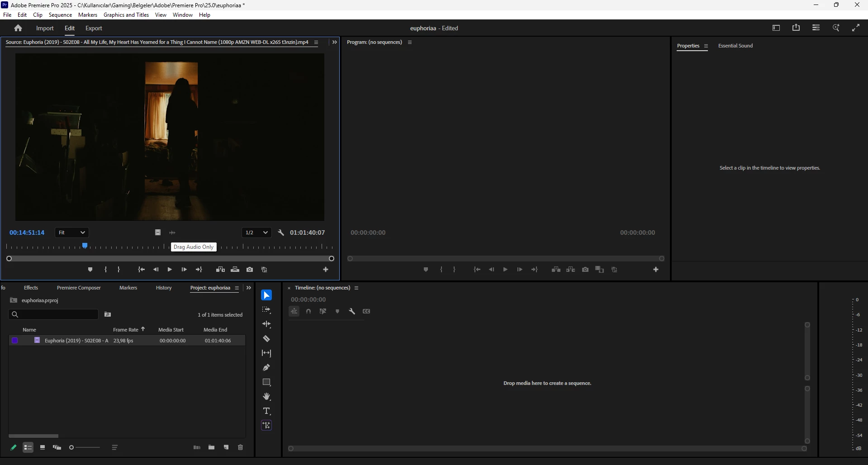Click the Overwrite edit button

(235, 270)
